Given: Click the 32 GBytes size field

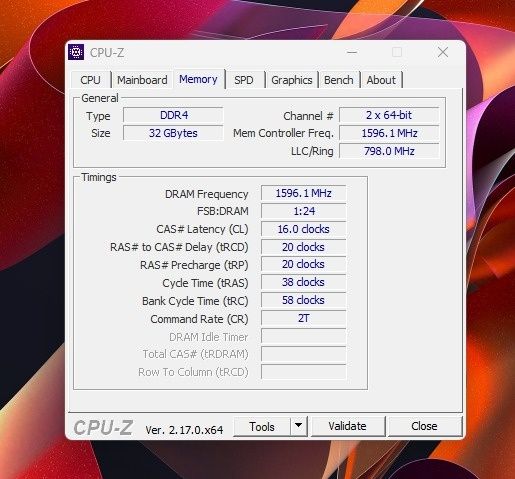Looking at the screenshot, I should point(173,133).
